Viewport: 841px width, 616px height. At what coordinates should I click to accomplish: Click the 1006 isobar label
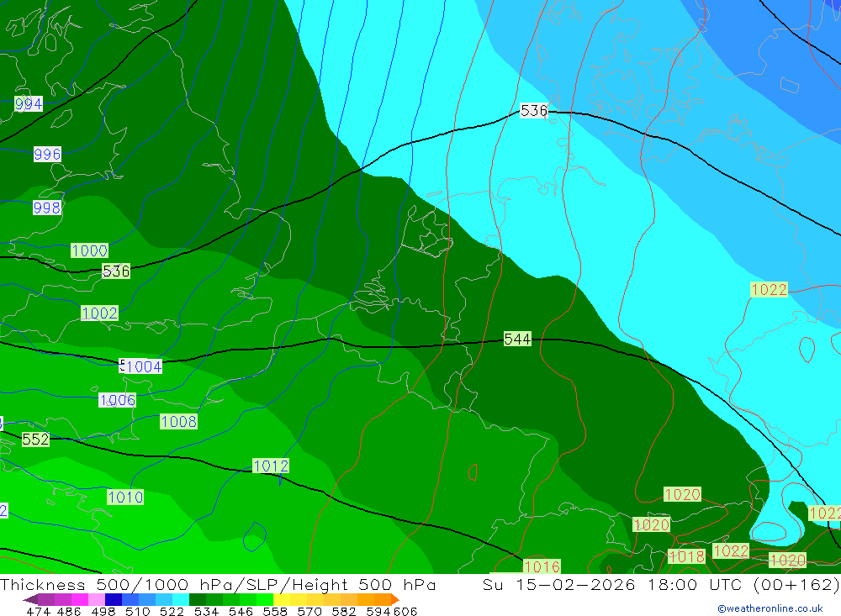118,400
